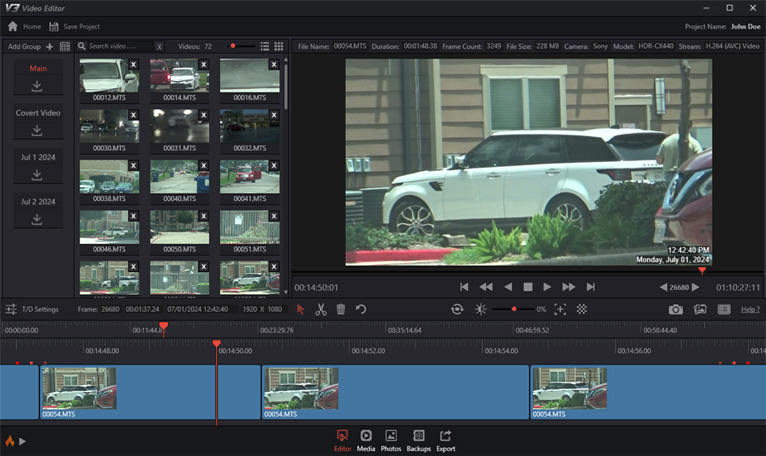Screen dimensions: 766x456
Task: Select the scissors cut tool
Action: pyautogui.click(x=320, y=309)
